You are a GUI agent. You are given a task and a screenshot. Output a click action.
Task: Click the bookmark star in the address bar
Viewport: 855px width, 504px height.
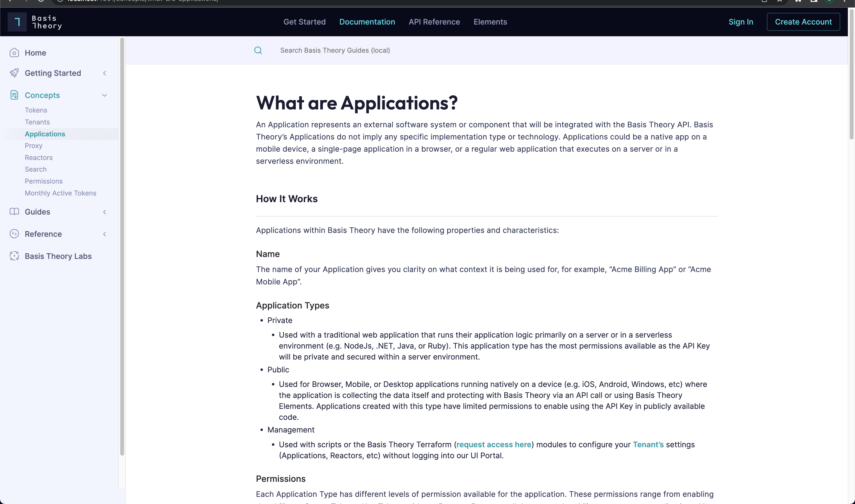tap(779, 1)
